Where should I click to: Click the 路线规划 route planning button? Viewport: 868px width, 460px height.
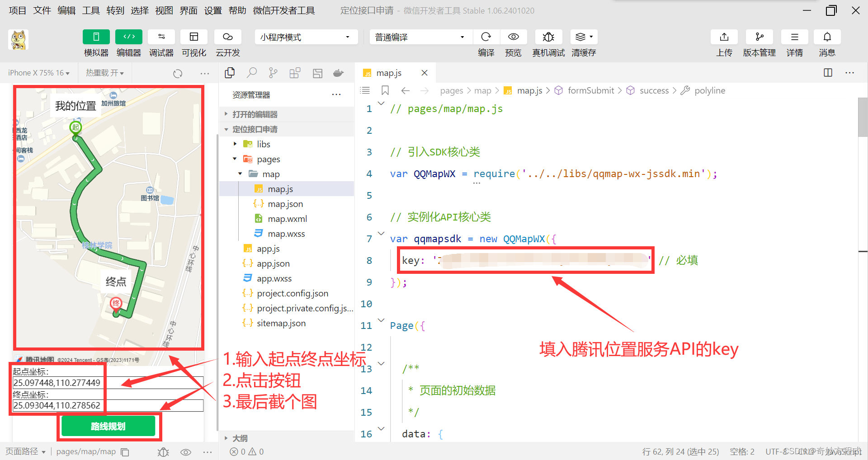point(108,426)
